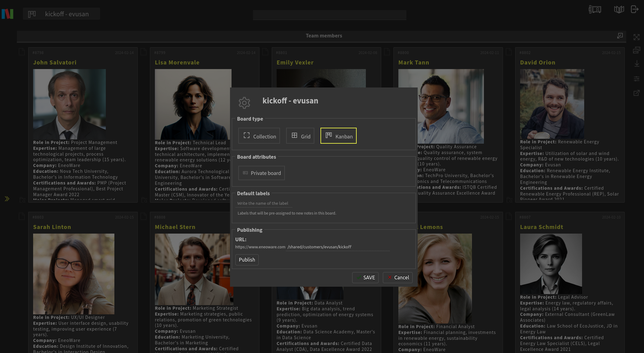The width and height of the screenshot is (644, 353).
Task: Click folder-search icon below Lisa Morenvale's note icon
Action: (144, 200)
